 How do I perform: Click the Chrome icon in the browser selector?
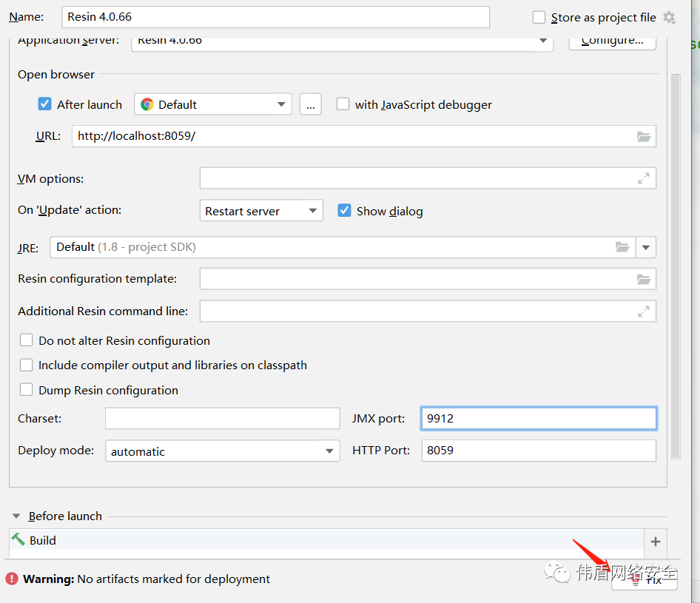click(147, 104)
